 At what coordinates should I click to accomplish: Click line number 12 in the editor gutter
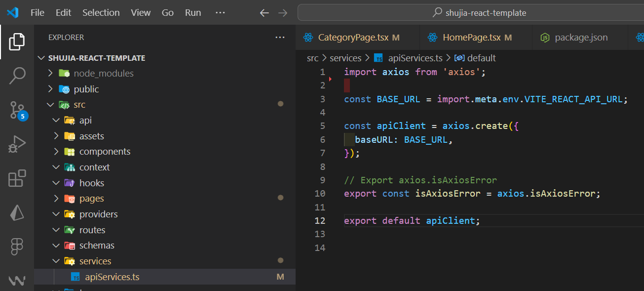point(320,221)
